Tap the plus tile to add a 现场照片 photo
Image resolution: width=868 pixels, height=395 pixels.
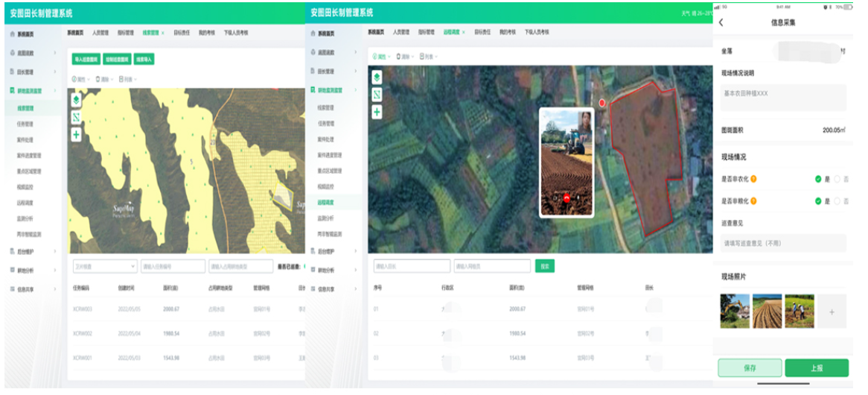(831, 312)
